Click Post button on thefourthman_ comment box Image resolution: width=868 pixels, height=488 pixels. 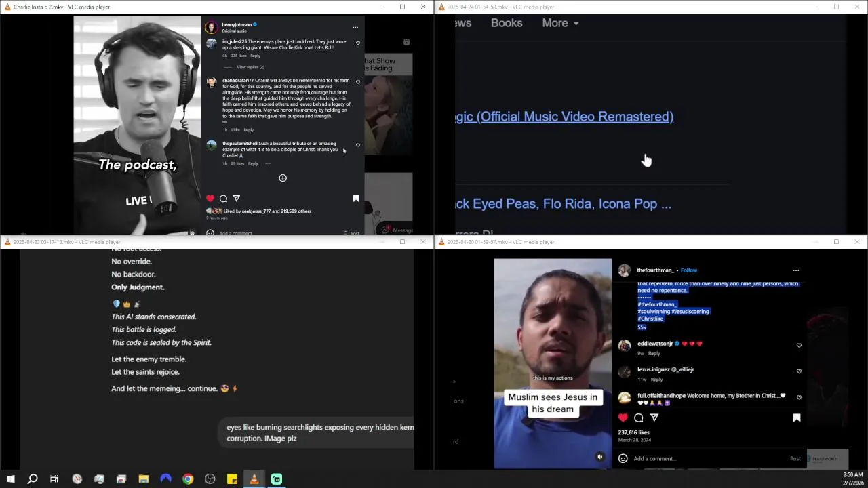point(795,459)
